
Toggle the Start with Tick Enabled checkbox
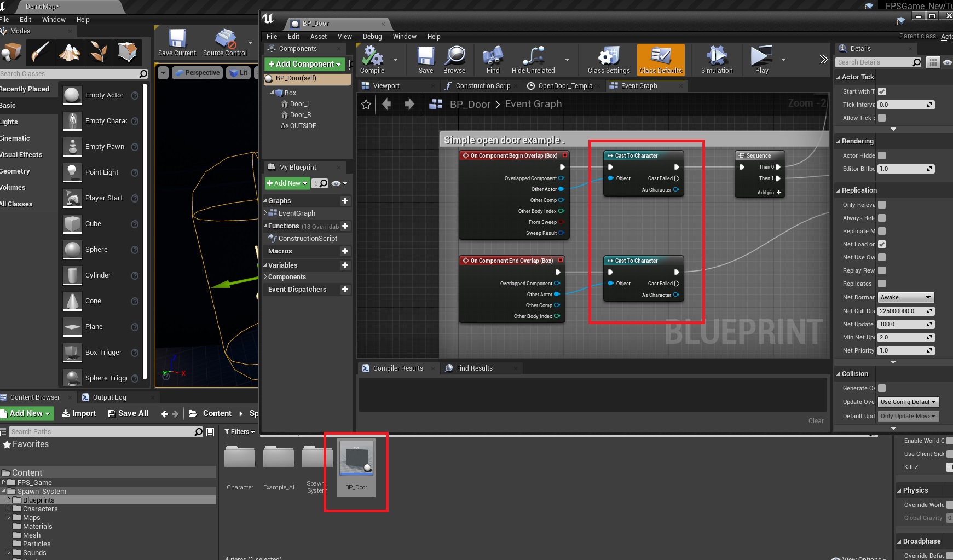[882, 91]
